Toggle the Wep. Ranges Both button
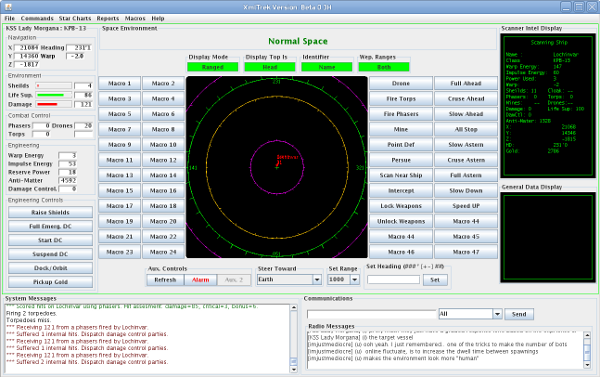 coord(384,67)
